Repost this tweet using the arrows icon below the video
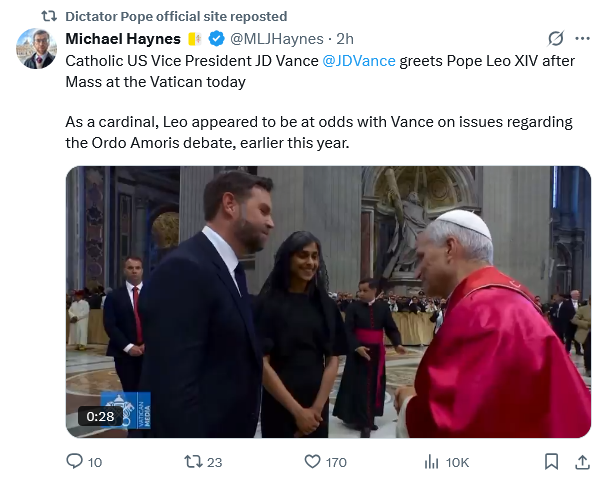 [x=195, y=461]
